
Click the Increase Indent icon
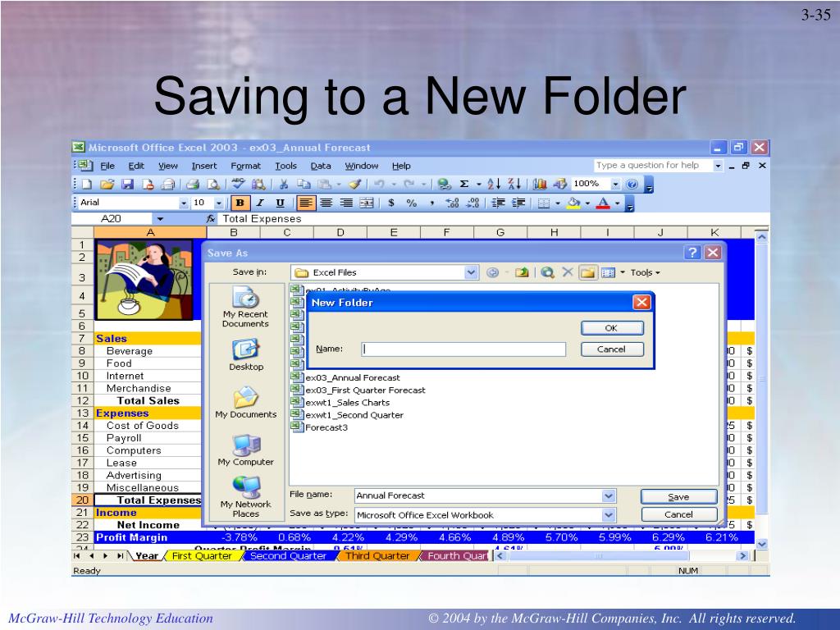click(518, 203)
